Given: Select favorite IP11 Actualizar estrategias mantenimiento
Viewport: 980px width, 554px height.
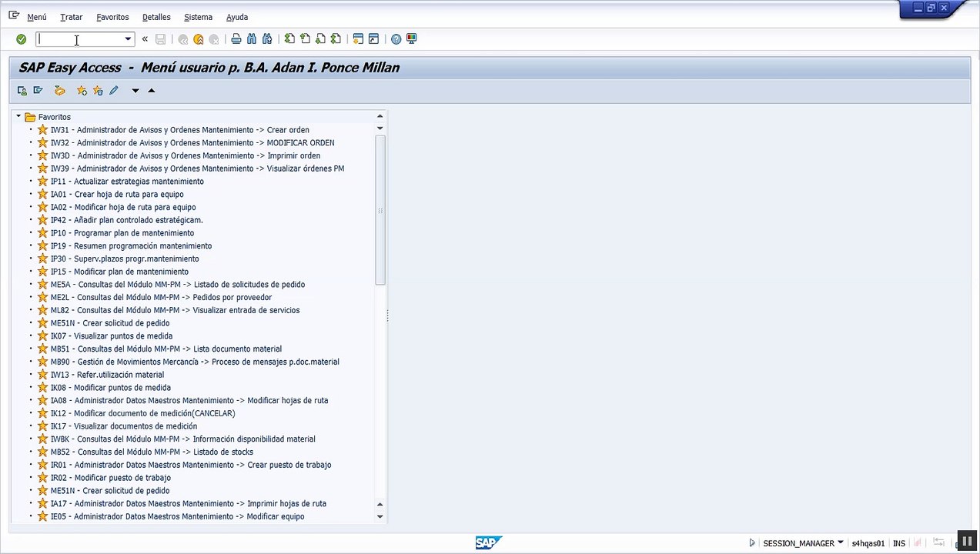Looking at the screenshot, I should coord(127,182).
